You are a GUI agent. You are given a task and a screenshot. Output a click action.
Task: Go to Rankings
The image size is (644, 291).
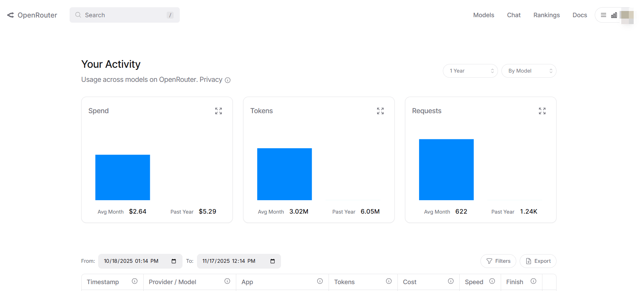click(547, 15)
